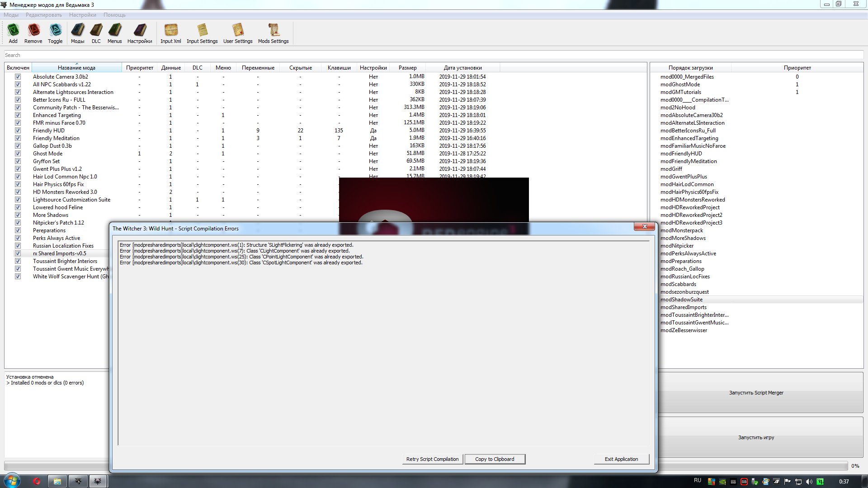This screenshot has height=488, width=868.
Task: Open the system clock showing 0:37
Action: coord(844,482)
